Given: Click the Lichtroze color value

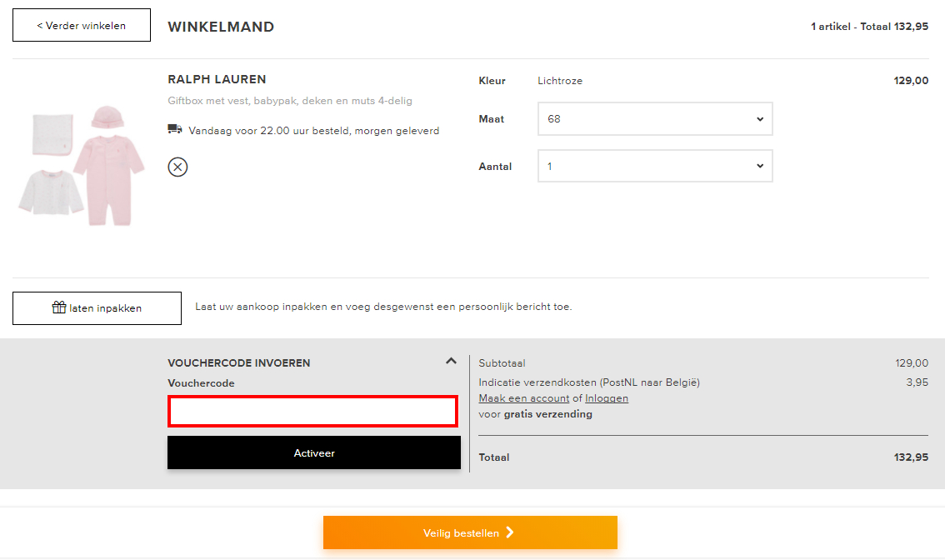Looking at the screenshot, I should click(560, 81).
